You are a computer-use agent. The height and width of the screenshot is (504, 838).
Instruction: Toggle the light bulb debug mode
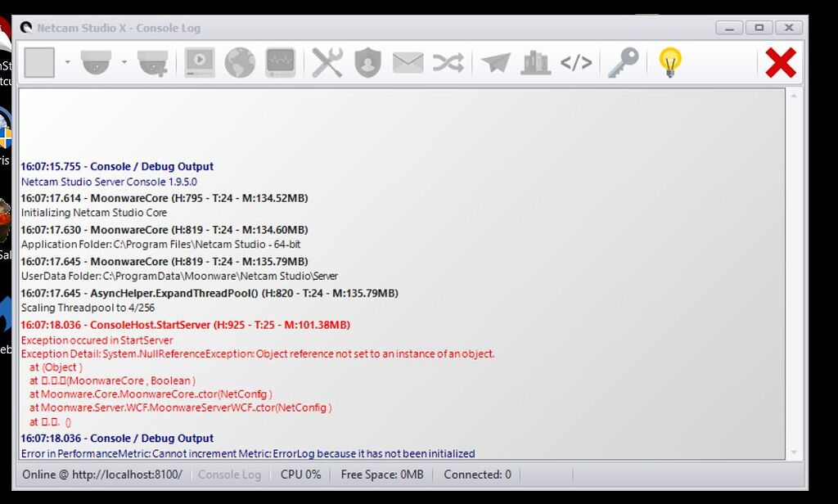[x=671, y=63]
